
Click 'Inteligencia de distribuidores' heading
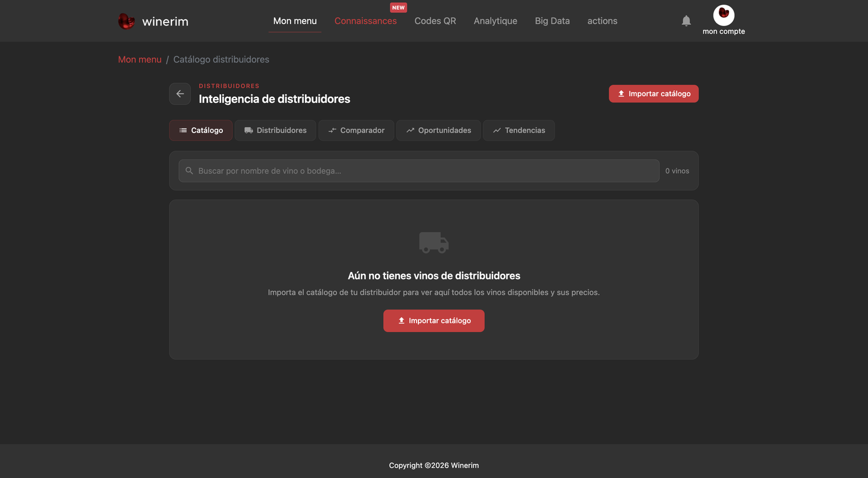(274, 99)
